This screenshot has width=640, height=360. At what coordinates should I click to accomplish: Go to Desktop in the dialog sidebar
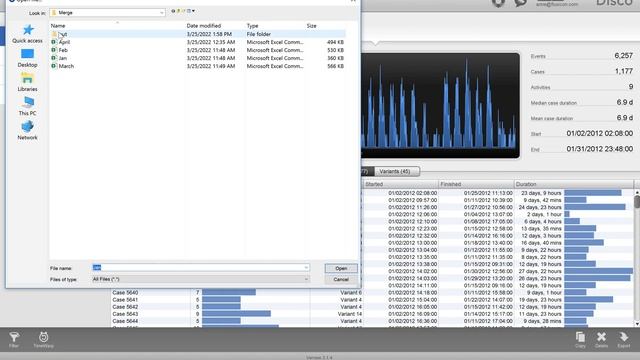[x=27, y=58]
